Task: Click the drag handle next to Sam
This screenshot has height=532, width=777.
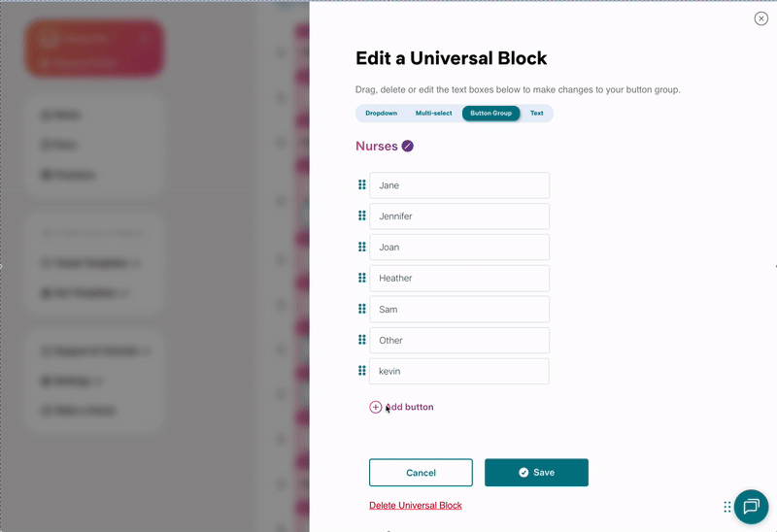Action: coord(362,309)
